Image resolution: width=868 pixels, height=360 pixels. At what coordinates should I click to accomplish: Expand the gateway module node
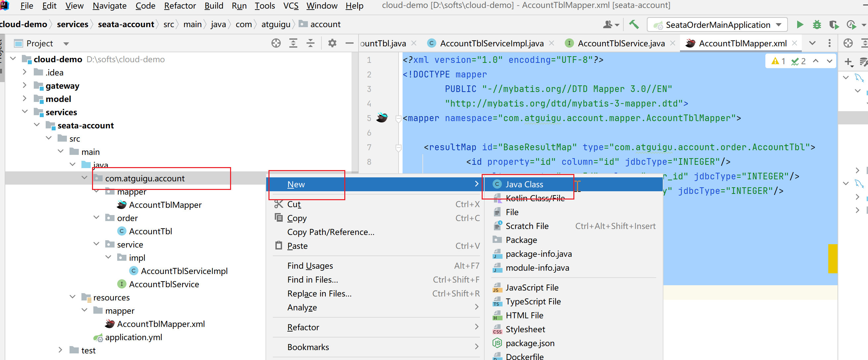(24, 85)
